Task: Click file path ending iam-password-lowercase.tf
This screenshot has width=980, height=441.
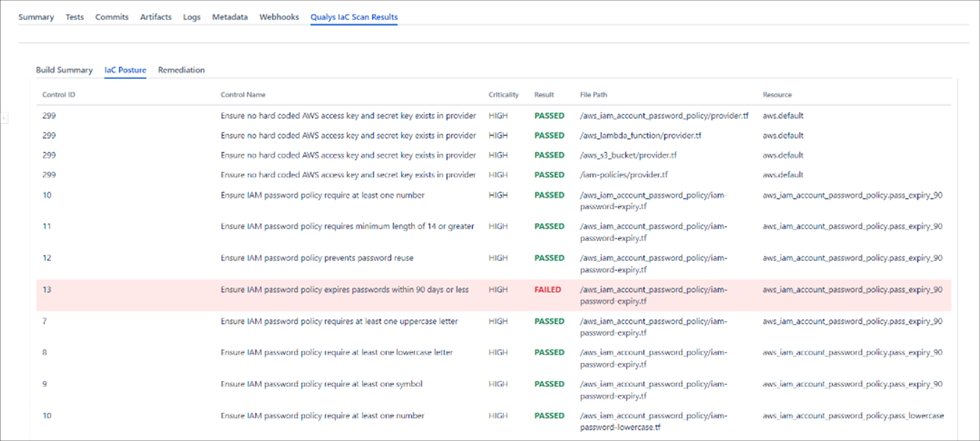Action: 653,421
